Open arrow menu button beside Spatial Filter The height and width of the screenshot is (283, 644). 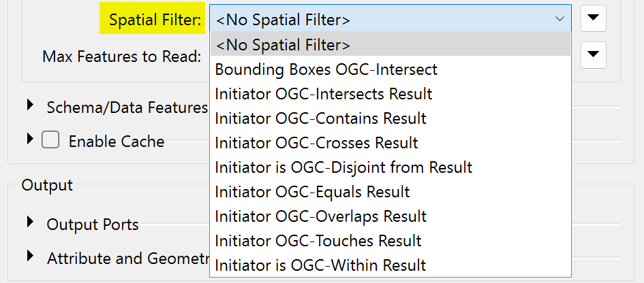(594, 18)
